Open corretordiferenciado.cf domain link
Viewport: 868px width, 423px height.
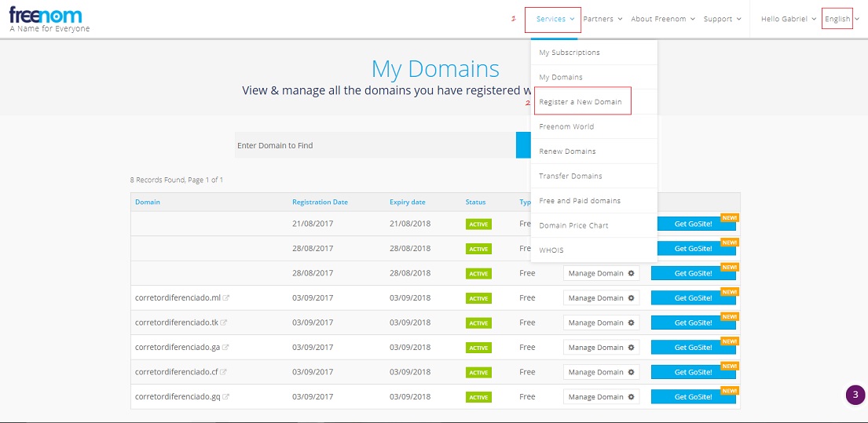[177, 372]
